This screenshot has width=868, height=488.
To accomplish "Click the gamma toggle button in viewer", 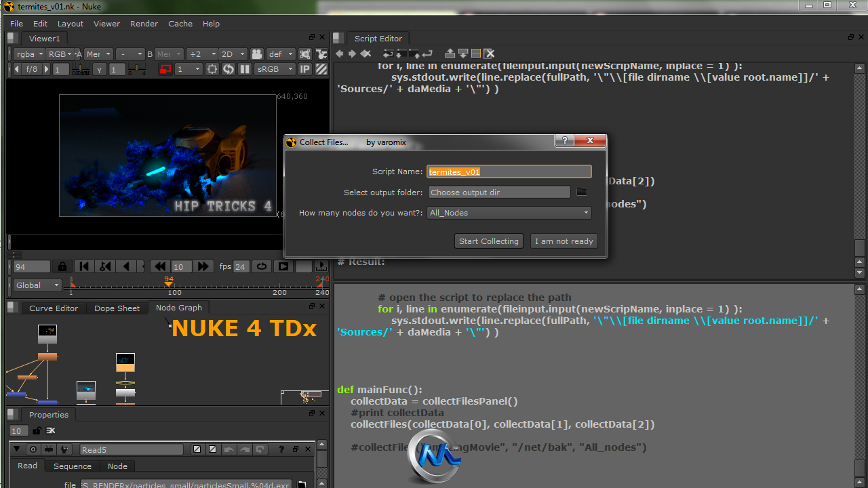I will point(100,69).
